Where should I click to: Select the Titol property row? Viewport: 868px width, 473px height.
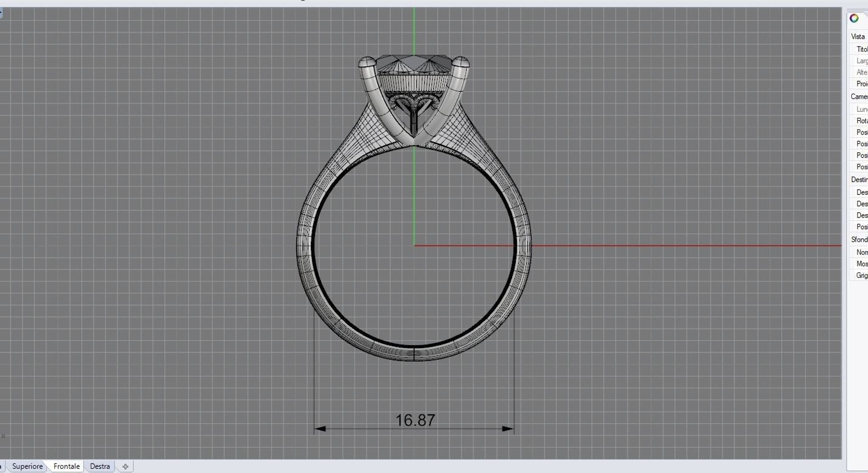(x=859, y=49)
